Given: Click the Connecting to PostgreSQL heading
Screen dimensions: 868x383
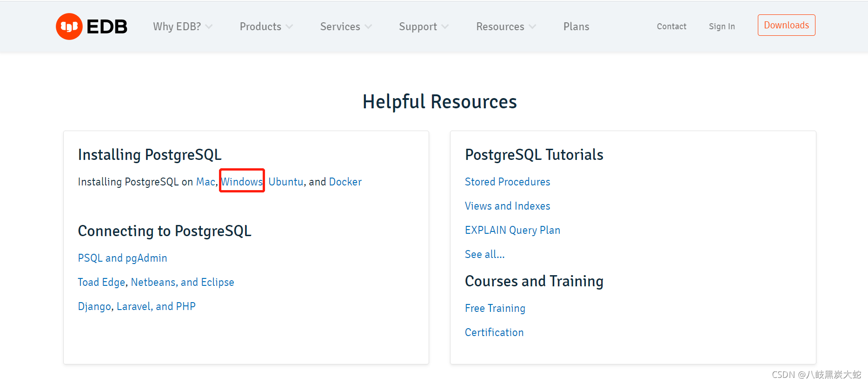Looking at the screenshot, I should point(165,231).
